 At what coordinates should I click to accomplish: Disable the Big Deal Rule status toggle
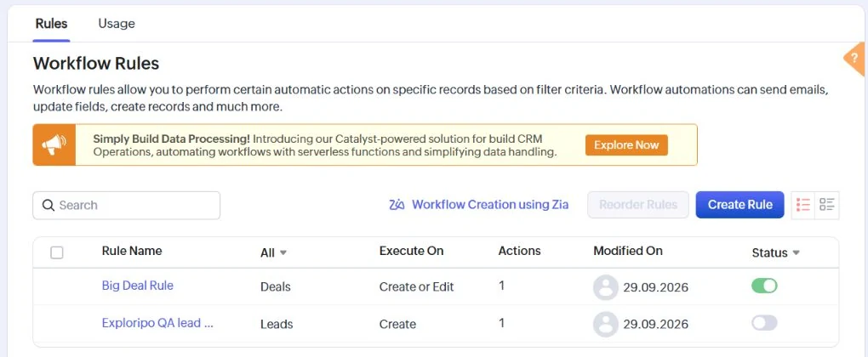pyautogui.click(x=764, y=286)
